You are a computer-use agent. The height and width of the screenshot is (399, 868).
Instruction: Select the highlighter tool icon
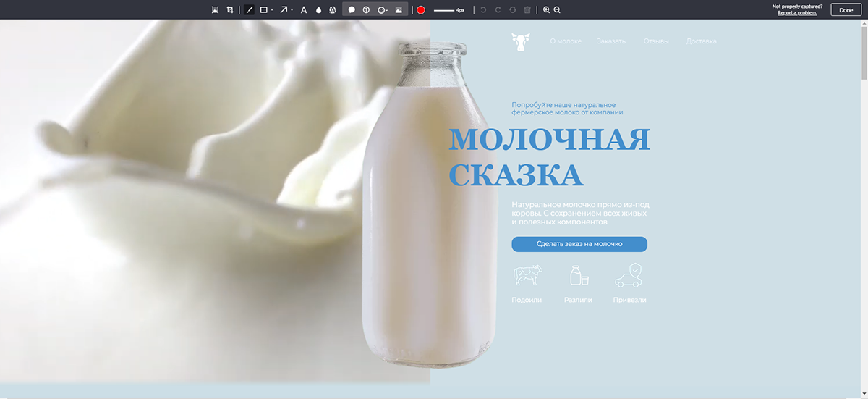[332, 10]
